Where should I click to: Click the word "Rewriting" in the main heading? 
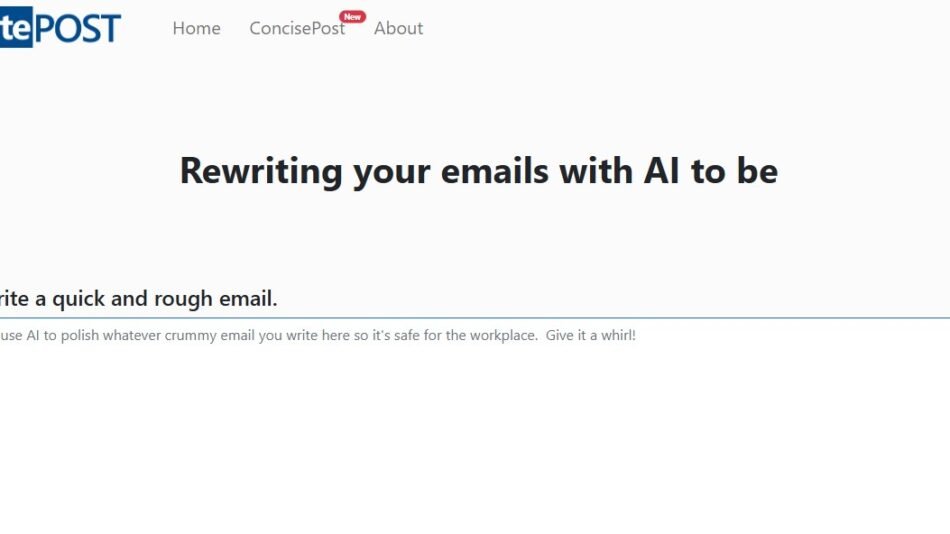tap(260, 171)
